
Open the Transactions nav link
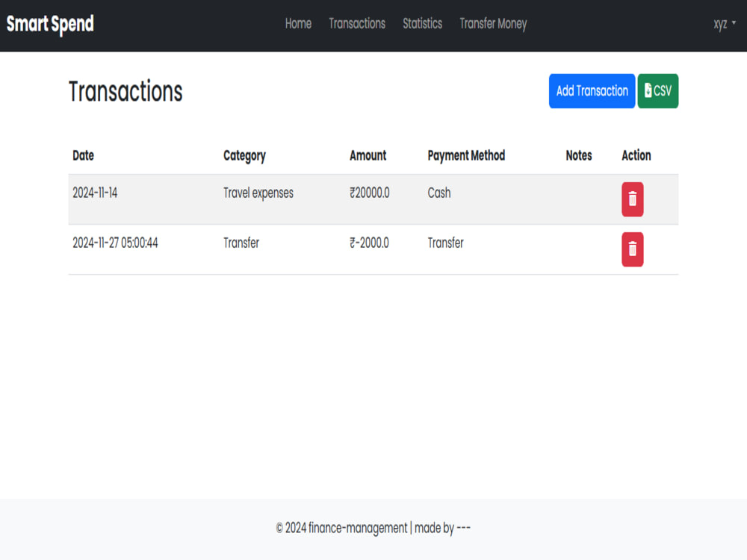[x=357, y=24]
